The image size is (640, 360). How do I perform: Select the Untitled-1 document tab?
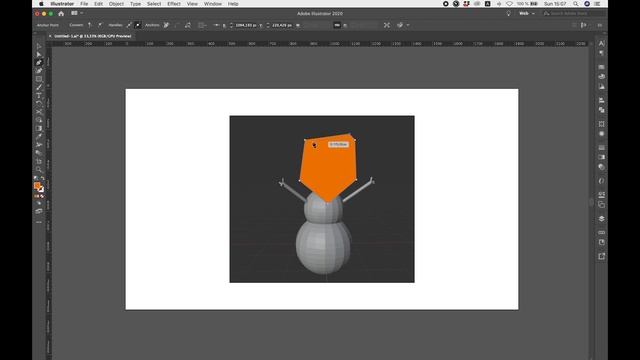(93, 36)
